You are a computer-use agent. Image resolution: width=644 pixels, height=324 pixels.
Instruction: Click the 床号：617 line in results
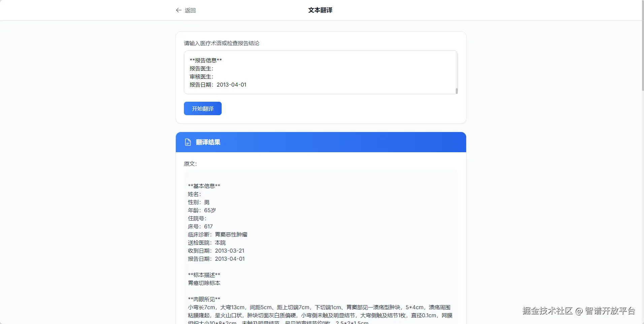click(x=200, y=226)
